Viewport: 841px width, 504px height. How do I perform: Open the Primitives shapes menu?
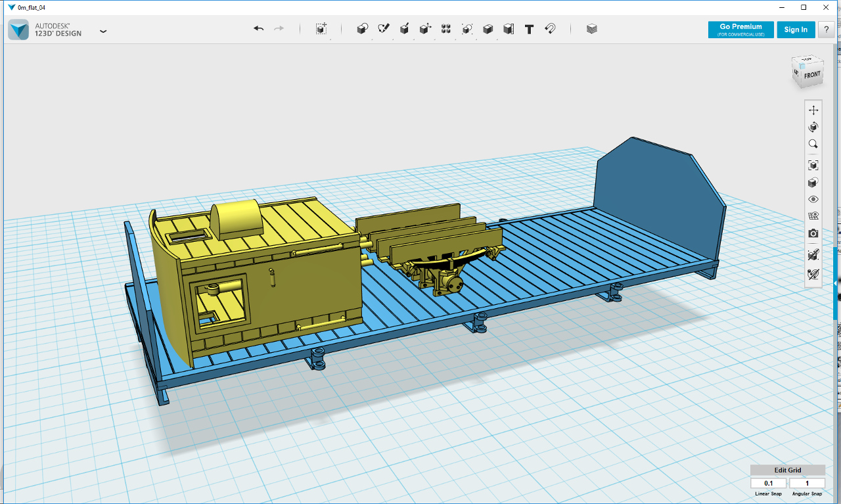click(x=362, y=29)
